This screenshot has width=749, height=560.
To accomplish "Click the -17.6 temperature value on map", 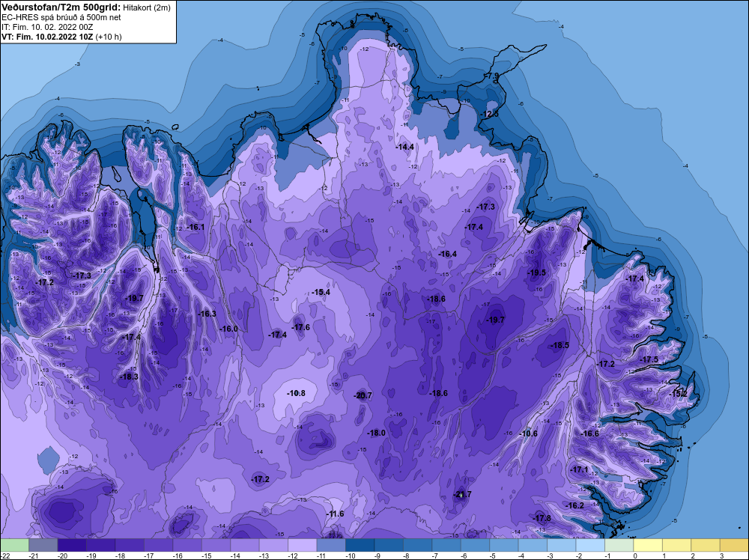I will point(300,327).
